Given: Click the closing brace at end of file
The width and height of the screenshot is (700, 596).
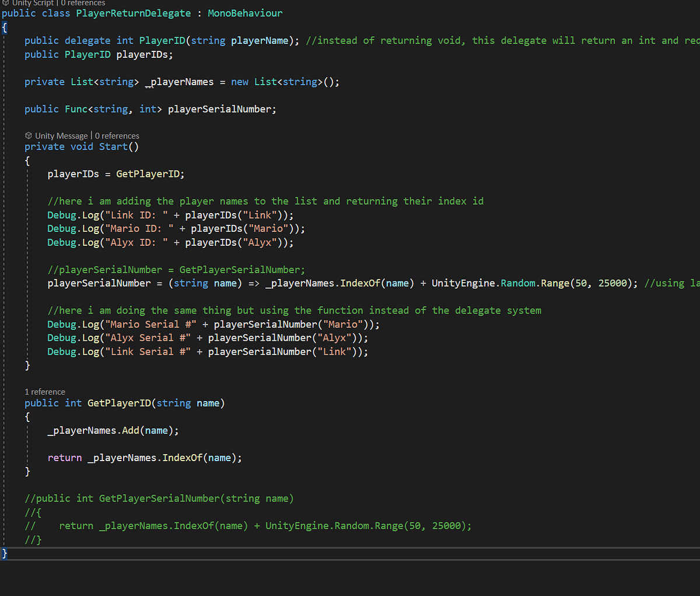Looking at the screenshot, I should pos(5,553).
